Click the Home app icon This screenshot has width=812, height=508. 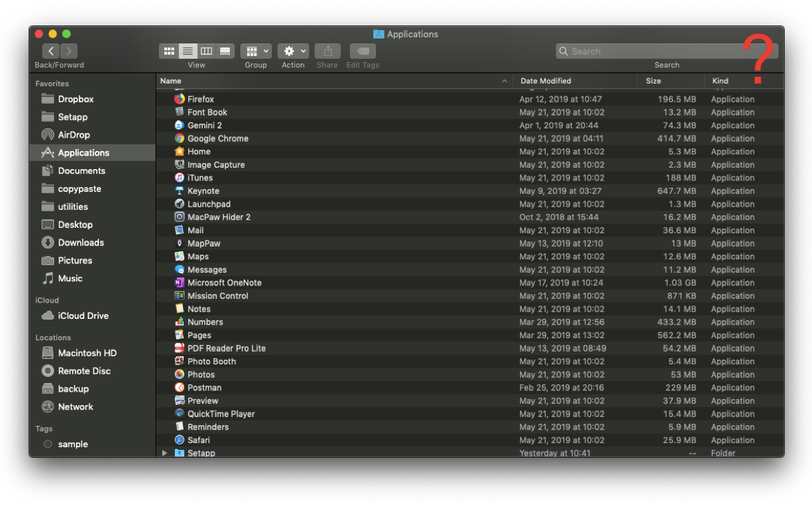point(180,152)
